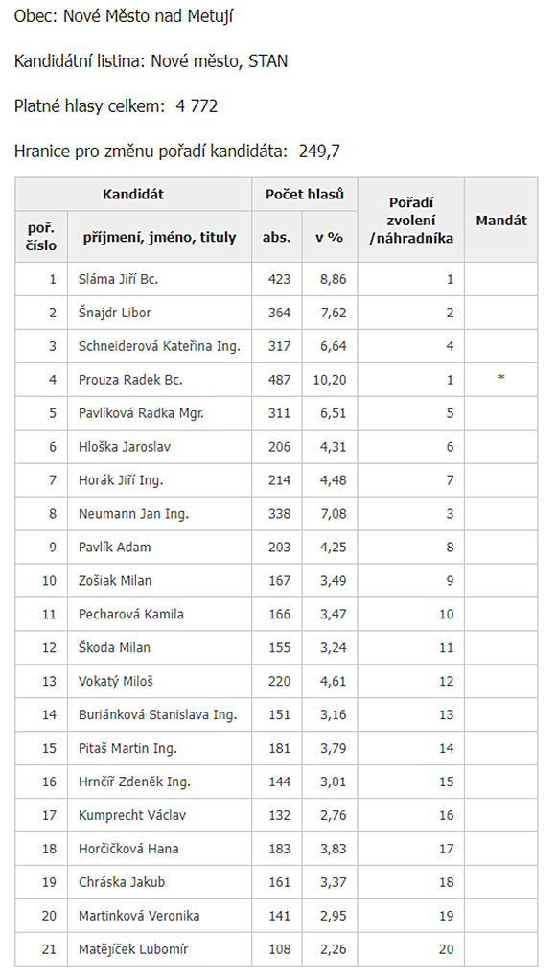
Task: Select the row for Šnajdr Libor
Action: 276,313
